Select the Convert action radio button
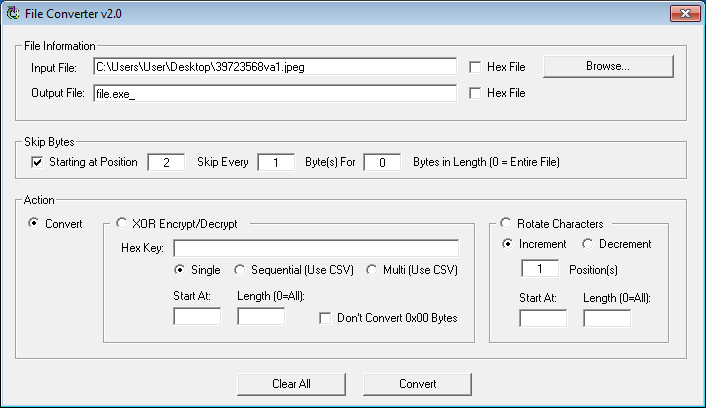This screenshot has width=706, height=408. 36,224
